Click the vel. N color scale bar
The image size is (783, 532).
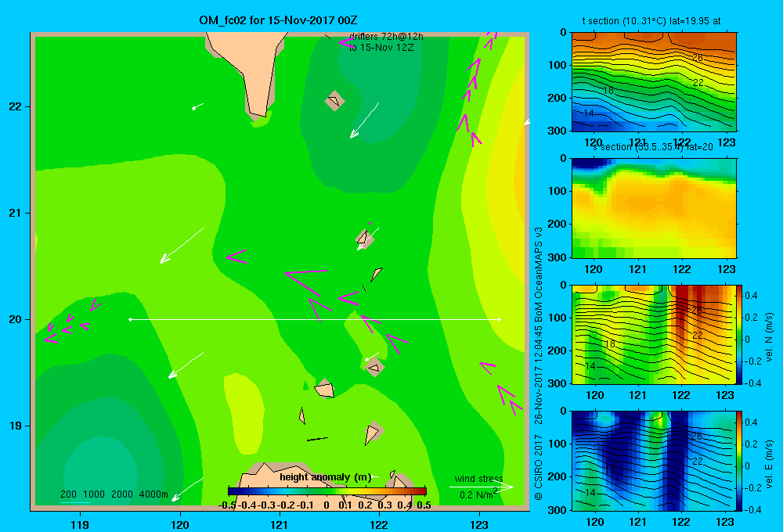740,334
